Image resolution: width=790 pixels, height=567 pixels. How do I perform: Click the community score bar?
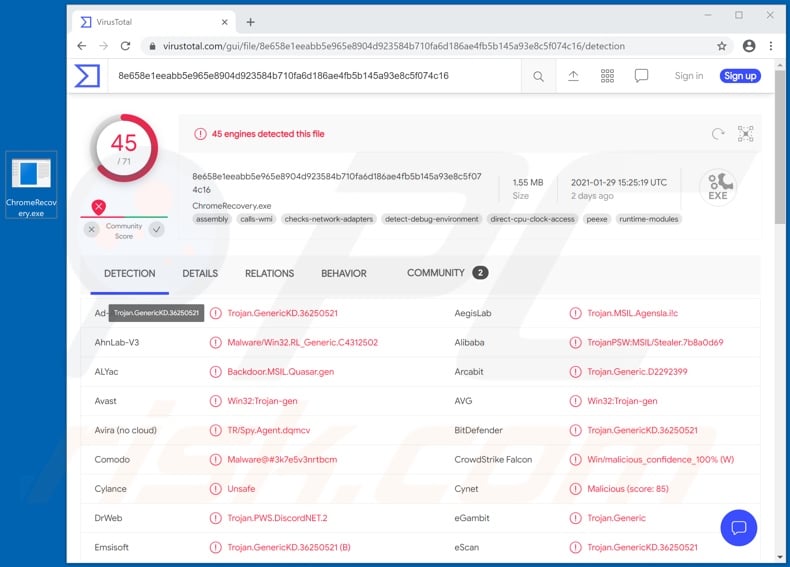pos(124,217)
